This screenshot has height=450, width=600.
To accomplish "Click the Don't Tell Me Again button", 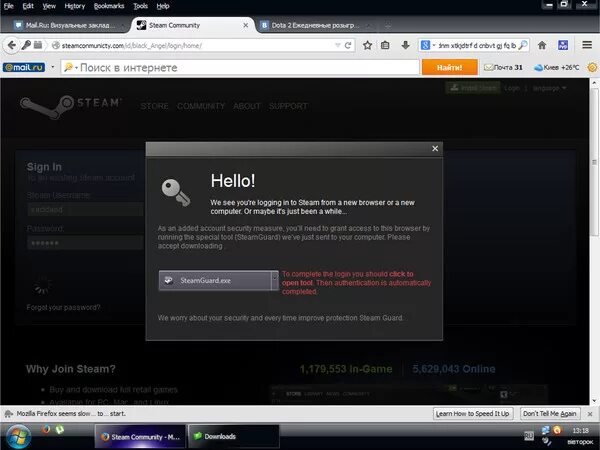I will (x=550, y=414).
